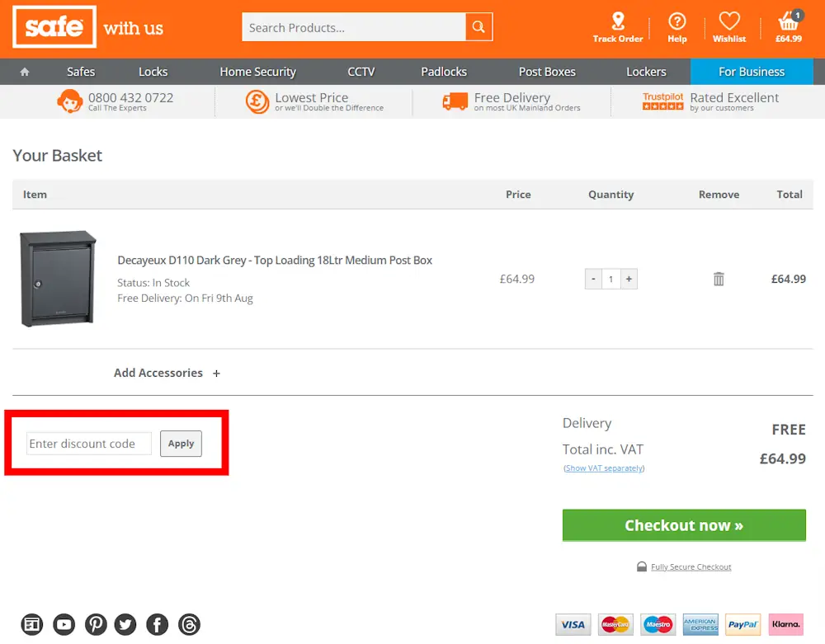Click the Trustpilot stars logo
This screenshot has height=644, width=825.
point(663,101)
